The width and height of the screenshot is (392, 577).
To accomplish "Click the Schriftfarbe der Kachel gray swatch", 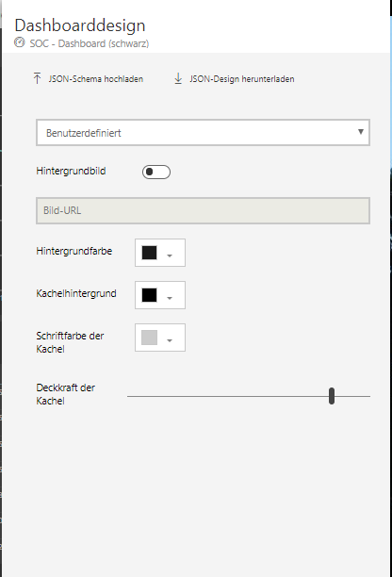I will point(149,338).
